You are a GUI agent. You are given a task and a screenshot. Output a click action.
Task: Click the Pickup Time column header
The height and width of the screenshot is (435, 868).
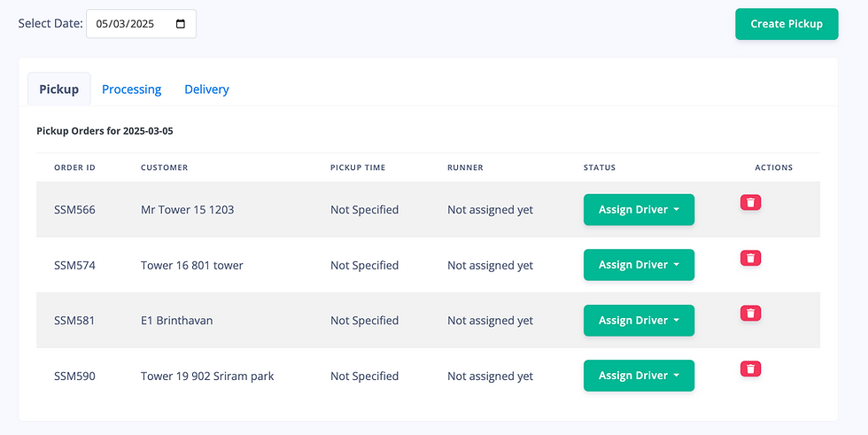tap(357, 167)
